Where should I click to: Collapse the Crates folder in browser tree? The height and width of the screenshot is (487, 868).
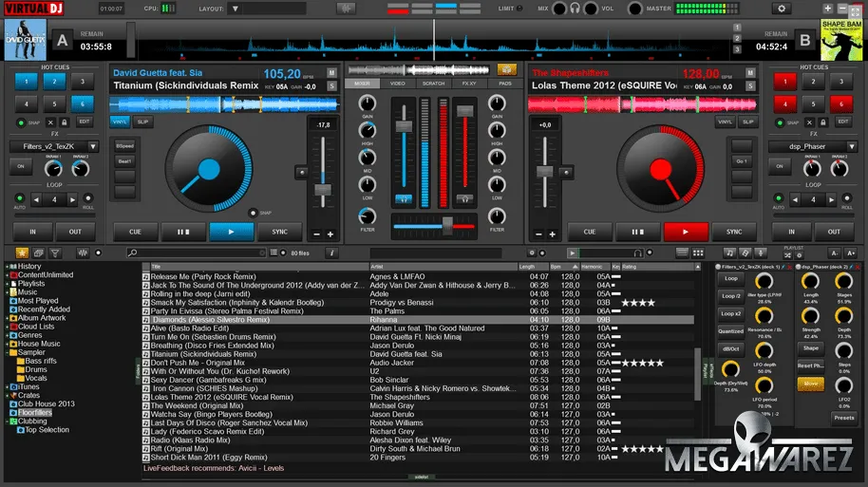click(8, 395)
